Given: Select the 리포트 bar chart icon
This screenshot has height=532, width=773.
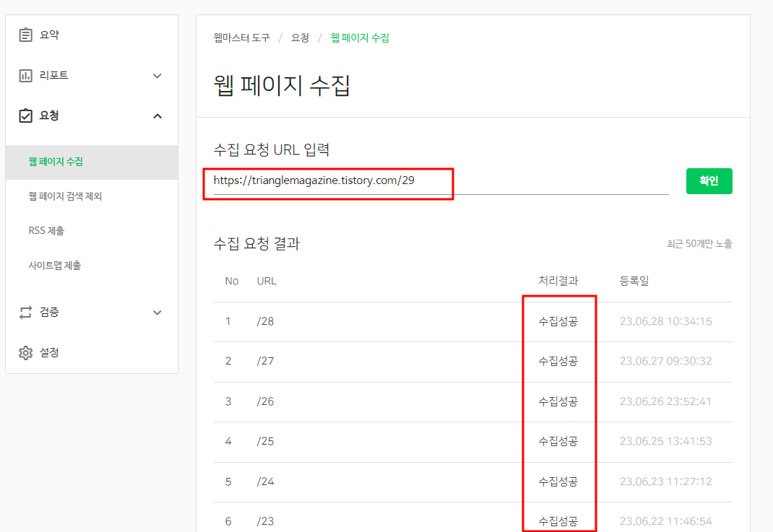Looking at the screenshot, I should [x=27, y=74].
